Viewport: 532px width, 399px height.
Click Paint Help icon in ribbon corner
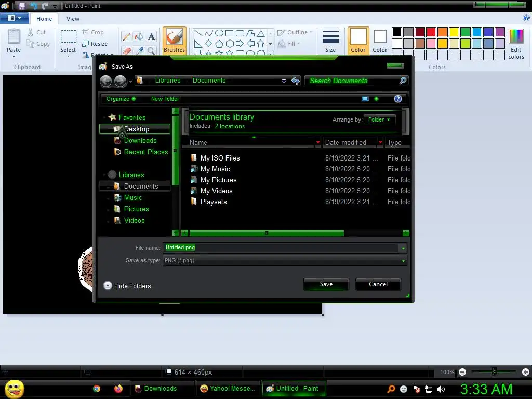(x=526, y=18)
